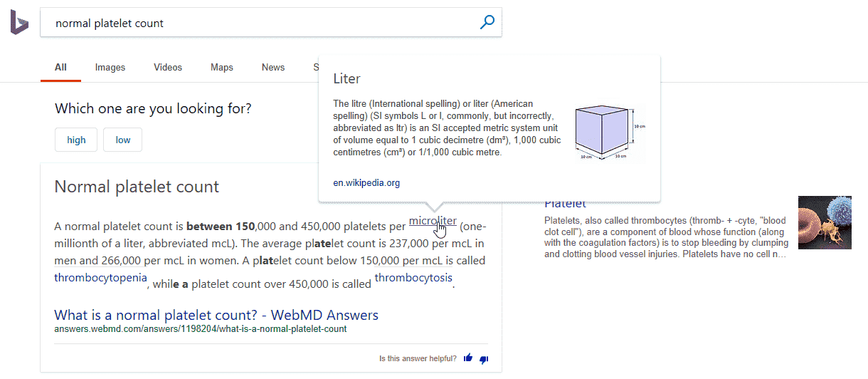The width and height of the screenshot is (868, 379).
Task: Click the thumbs up feedback icon
Action: point(468,358)
